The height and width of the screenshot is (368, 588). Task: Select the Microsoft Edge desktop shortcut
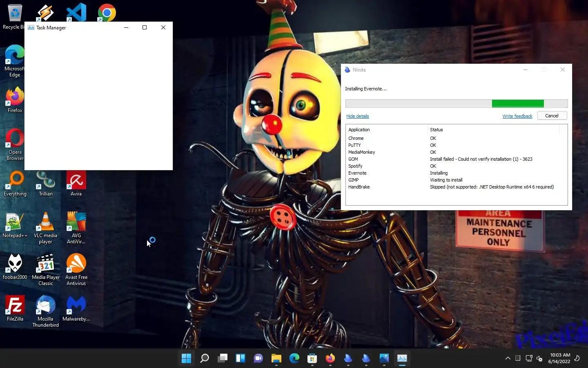coord(15,61)
